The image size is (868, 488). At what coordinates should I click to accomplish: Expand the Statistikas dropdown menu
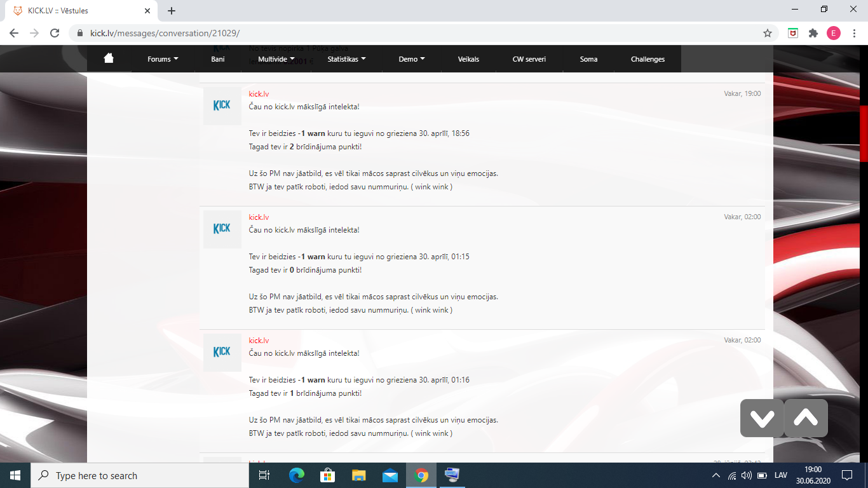click(x=347, y=59)
